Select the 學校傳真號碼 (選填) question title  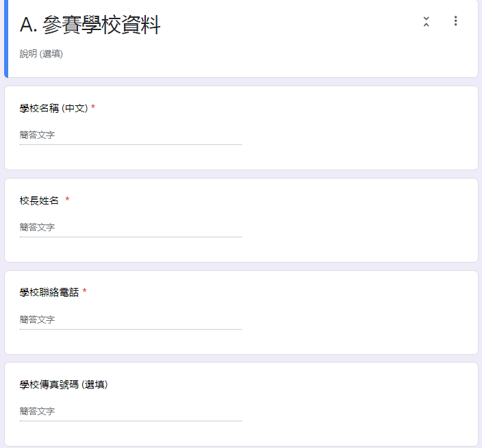pos(64,384)
